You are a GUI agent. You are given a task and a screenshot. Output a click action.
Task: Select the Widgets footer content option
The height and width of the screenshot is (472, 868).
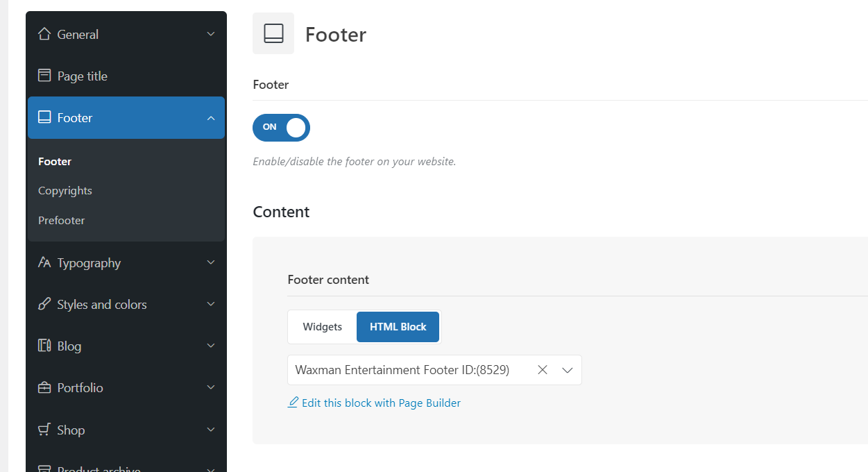click(x=322, y=327)
